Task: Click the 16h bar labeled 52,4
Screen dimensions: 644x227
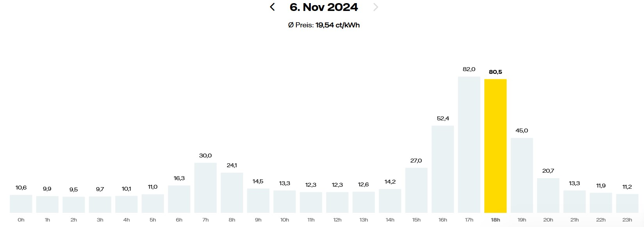Action: pyautogui.click(x=443, y=169)
